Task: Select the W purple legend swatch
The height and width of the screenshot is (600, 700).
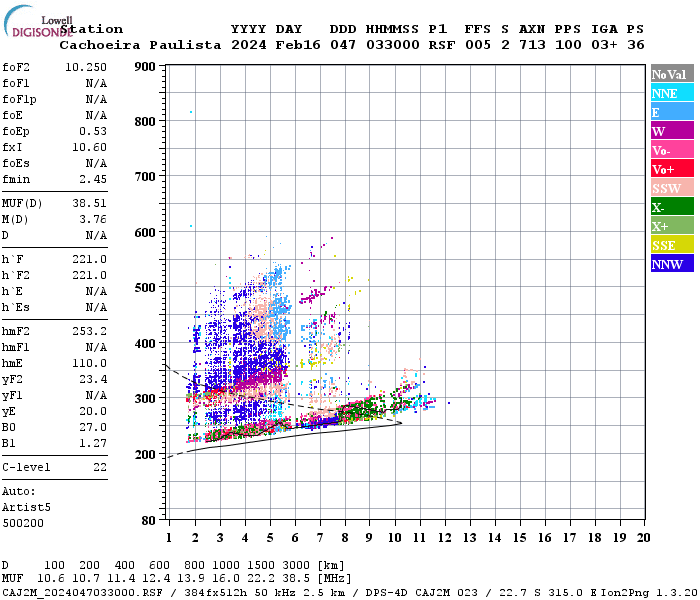Action: pos(672,131)
